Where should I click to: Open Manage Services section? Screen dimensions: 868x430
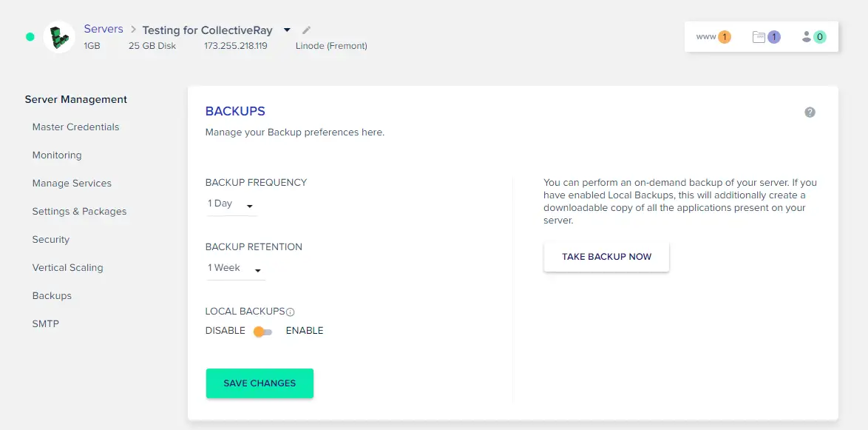click(x=72, y=184)
